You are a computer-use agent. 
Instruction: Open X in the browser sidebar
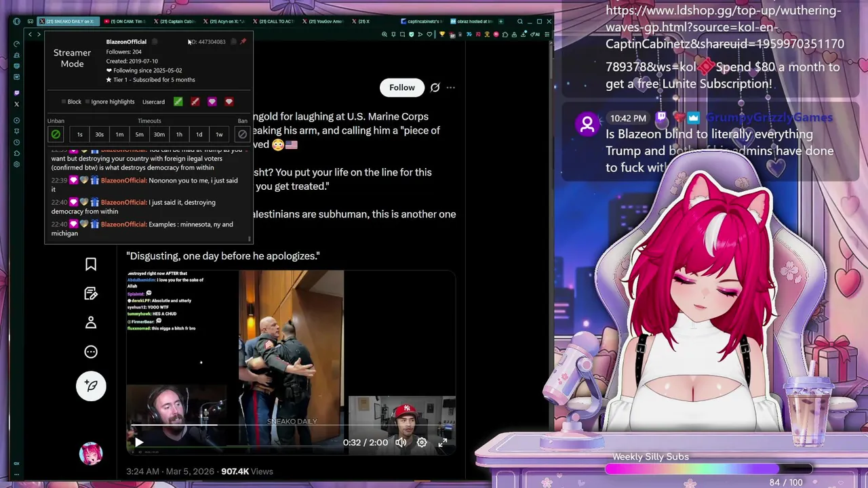coord(16,104)
